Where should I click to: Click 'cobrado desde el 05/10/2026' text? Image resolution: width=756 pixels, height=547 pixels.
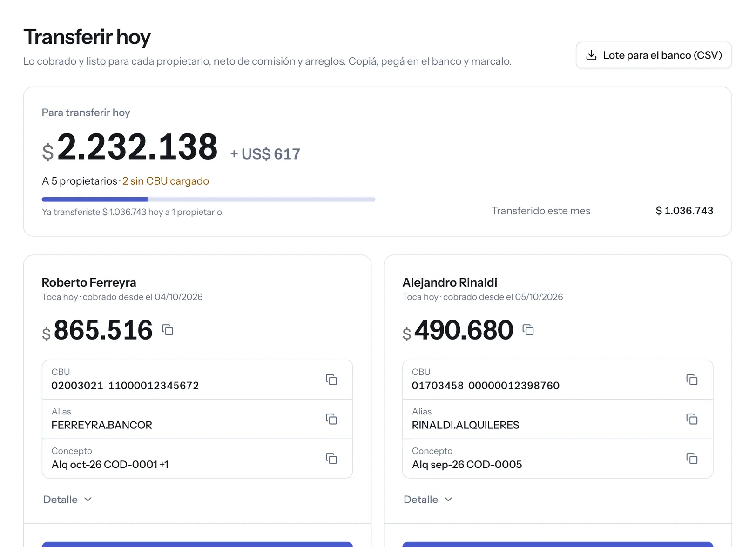click(x=503, y=297)
